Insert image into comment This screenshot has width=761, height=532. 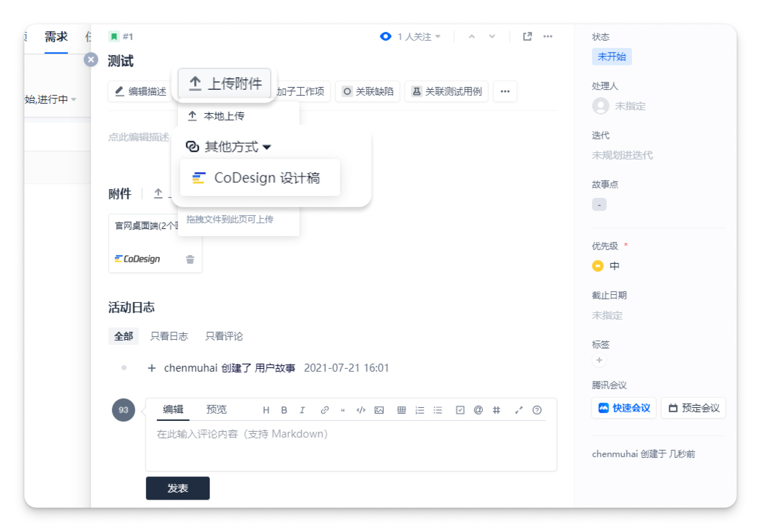pyautogui.click(x=379, y=410)
